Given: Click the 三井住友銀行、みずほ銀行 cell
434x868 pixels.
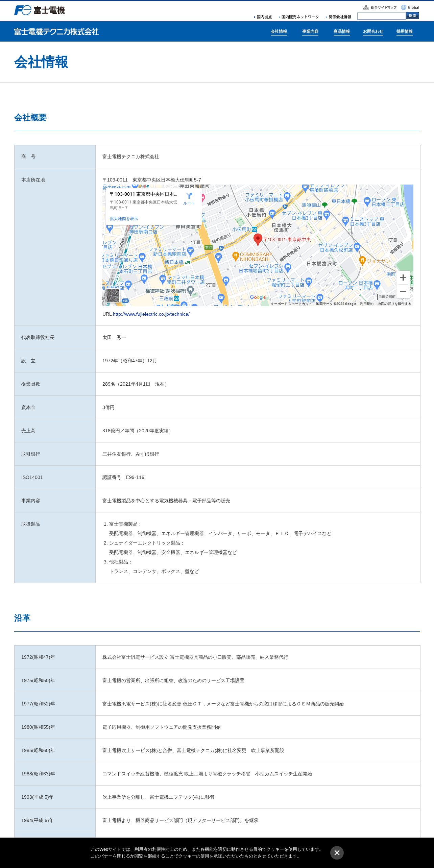Looking at the screenshot, I should (x=258, y=454).
